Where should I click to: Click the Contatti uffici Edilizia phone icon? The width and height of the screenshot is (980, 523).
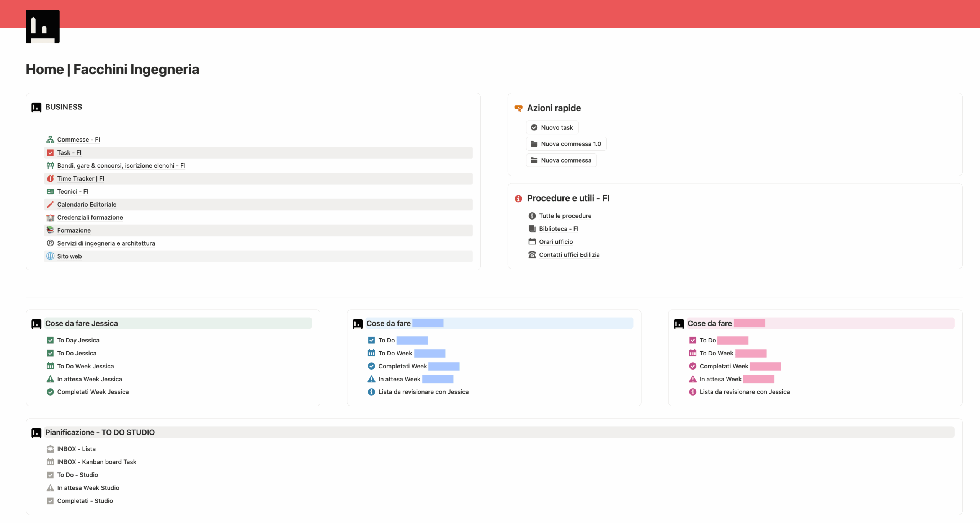tap(532, 255)
